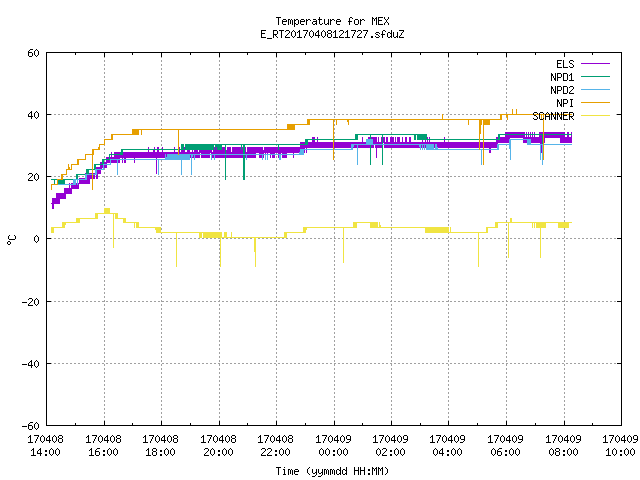Click the orange NPI legend line sample
Image resolution: width=640 pixels, height=480 pixels.
[x=596, y=102]
